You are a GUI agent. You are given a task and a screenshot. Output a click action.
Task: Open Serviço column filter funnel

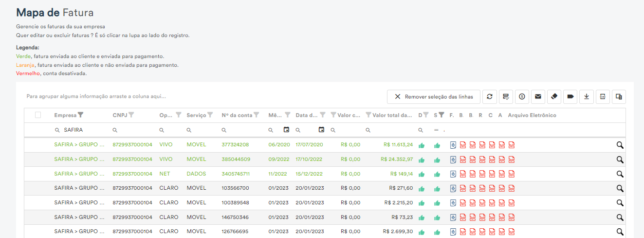click(x=210, y=115)
